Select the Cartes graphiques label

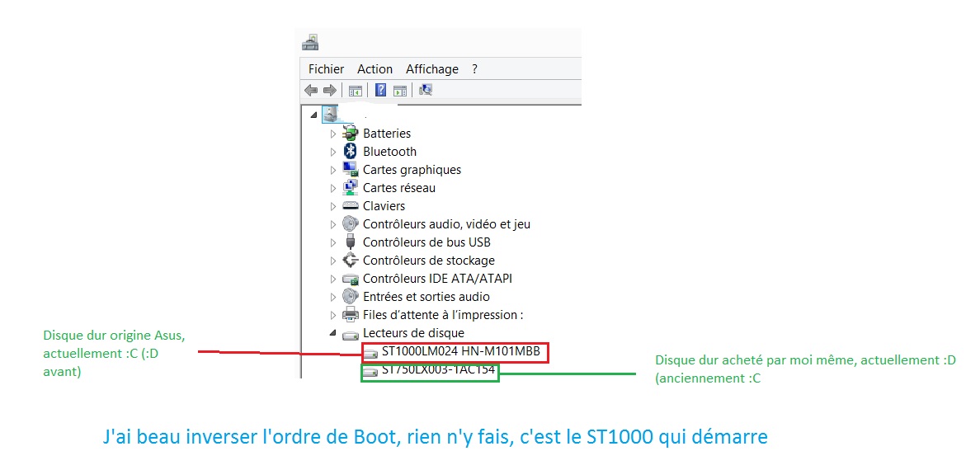pos(412,169)
